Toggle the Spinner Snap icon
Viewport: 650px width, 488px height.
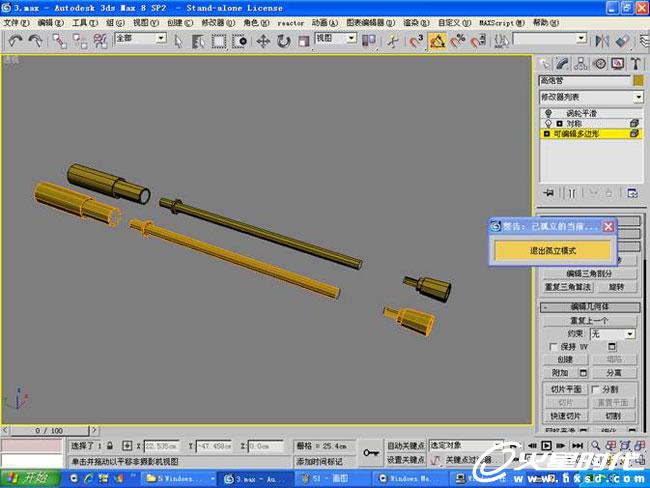pyautogui.click(x=478, y=41)
